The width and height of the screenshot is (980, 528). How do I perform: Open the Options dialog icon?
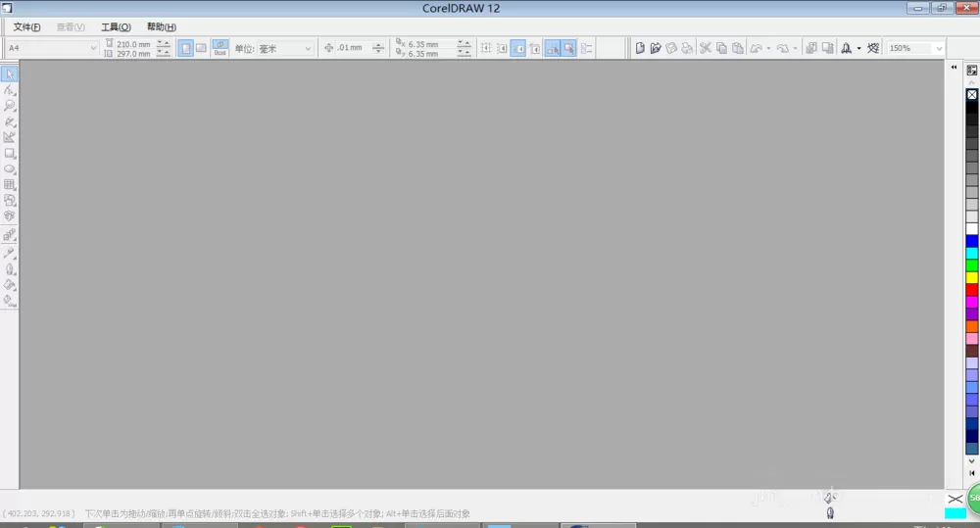click(586, 48)
